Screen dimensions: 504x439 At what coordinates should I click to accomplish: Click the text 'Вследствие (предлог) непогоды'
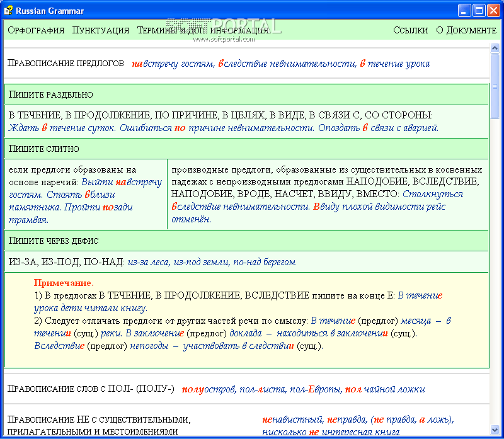click(101, 346)
